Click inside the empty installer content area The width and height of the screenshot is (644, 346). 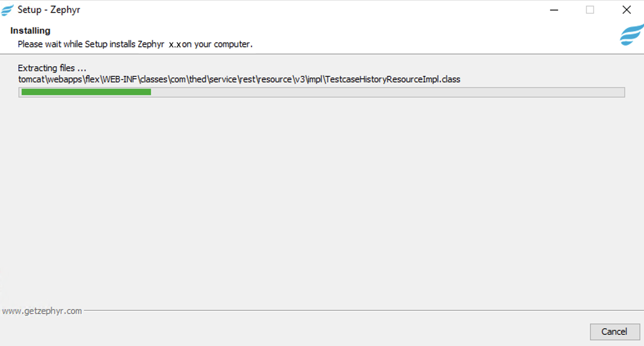click(x=319, y=192)
